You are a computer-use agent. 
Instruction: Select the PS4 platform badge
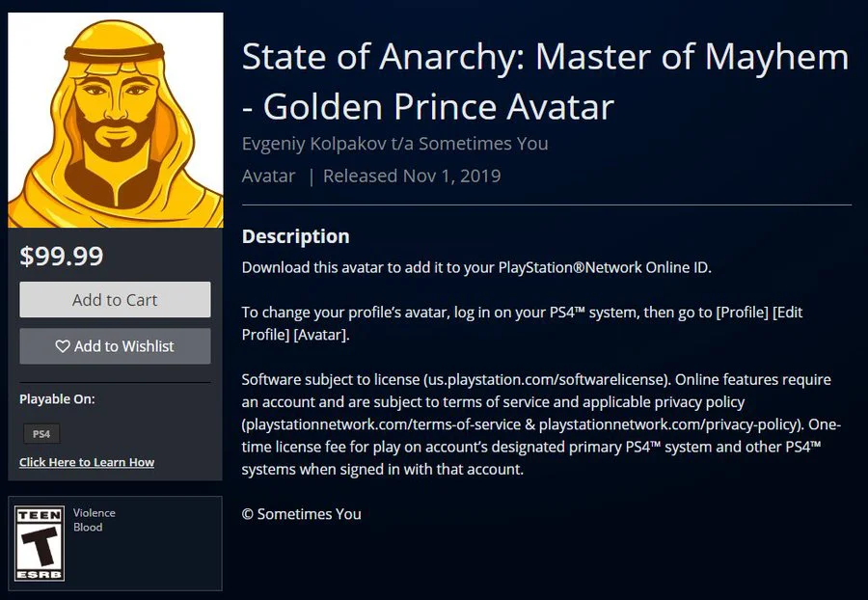[41, 434]
